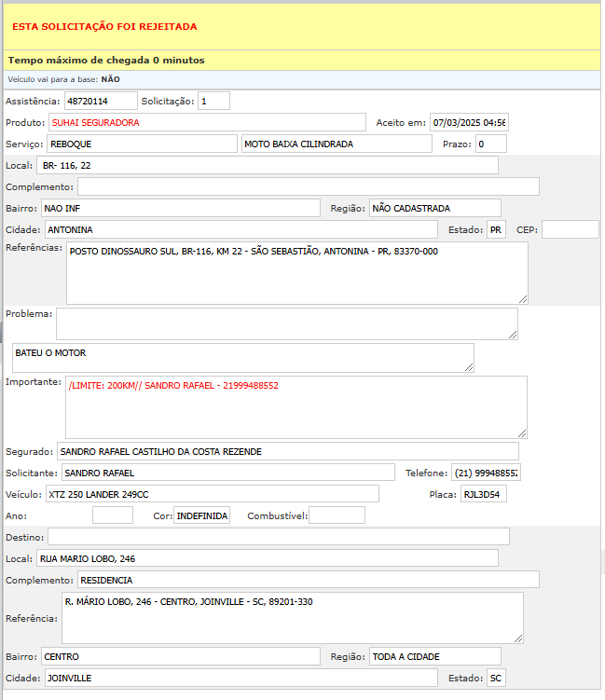Viewport: 605px width, 700px height.
Task: Focus the Região field showing NÃO CADASTRADA
Action: (434, 208)
